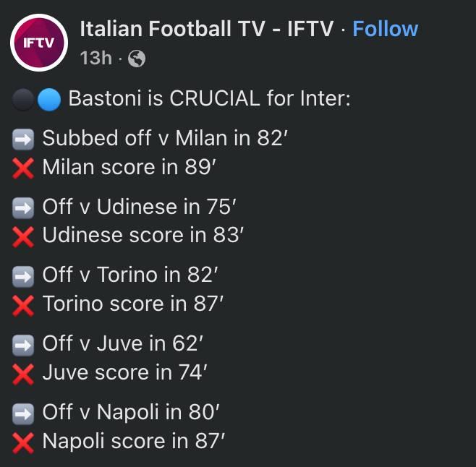Image resolution: width=476 pixels, height=467 pixels.
Task: Click the red X beside Udinese score
Action: tap(24, 236)
